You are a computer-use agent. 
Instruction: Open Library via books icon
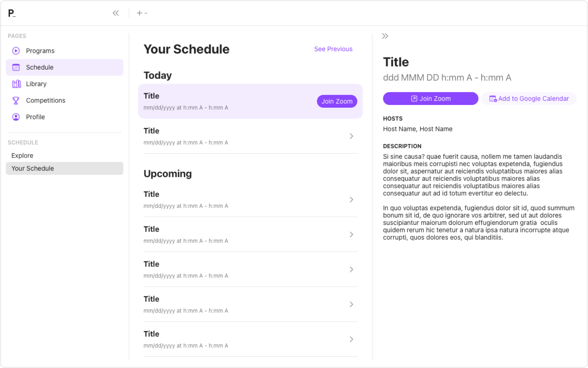(16, 84)
